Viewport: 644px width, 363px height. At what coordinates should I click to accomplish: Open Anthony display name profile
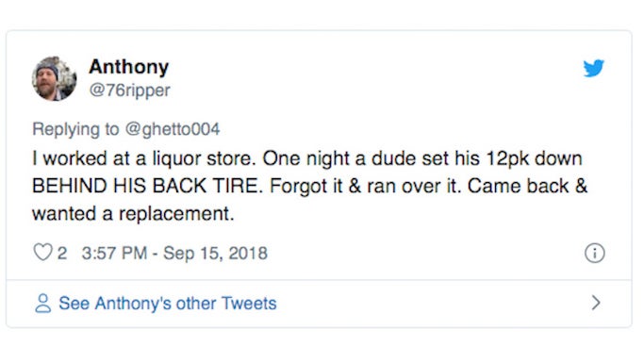click(x=128, y=67)
